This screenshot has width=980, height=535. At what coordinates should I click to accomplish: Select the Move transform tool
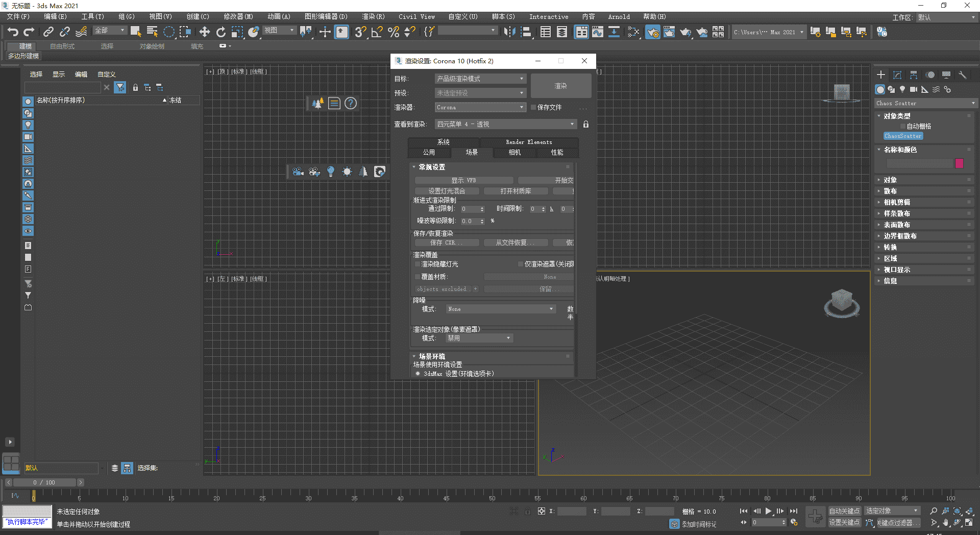pyautogui.click(x=204, y=32)
